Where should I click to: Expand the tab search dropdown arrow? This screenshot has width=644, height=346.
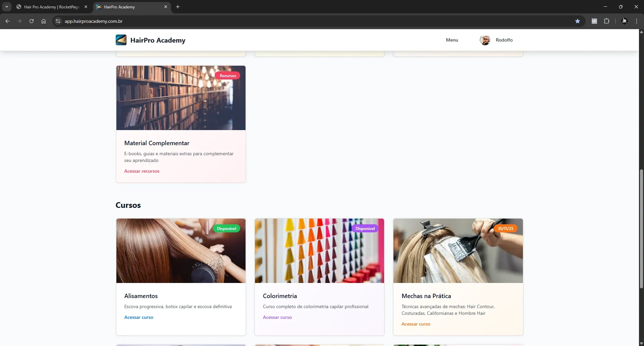tap(7, 7)
